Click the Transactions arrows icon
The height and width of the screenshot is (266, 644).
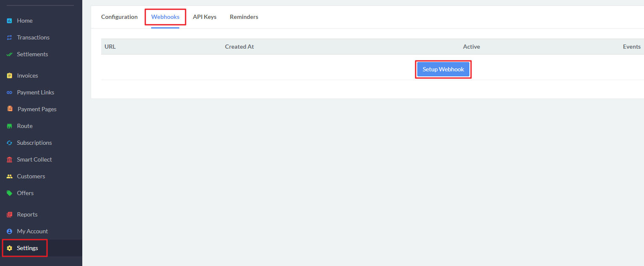pyautogui.click(x=10, y=37)
